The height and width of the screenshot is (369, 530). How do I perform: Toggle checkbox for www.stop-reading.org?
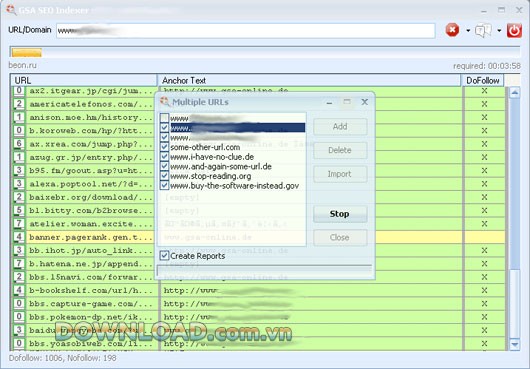tap(164, 176)
